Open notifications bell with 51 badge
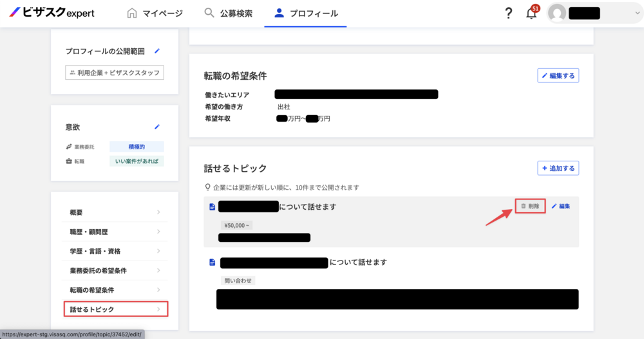644x339 pixels. (532, 12)
